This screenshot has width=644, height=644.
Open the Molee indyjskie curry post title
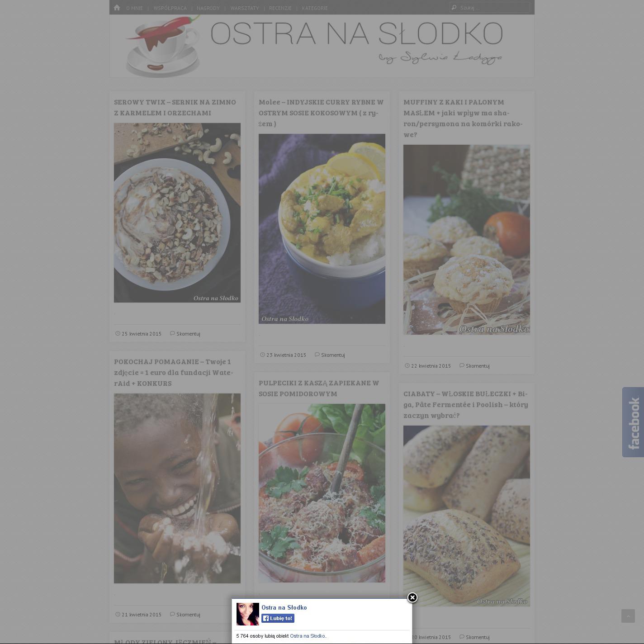tap(321, 113)
